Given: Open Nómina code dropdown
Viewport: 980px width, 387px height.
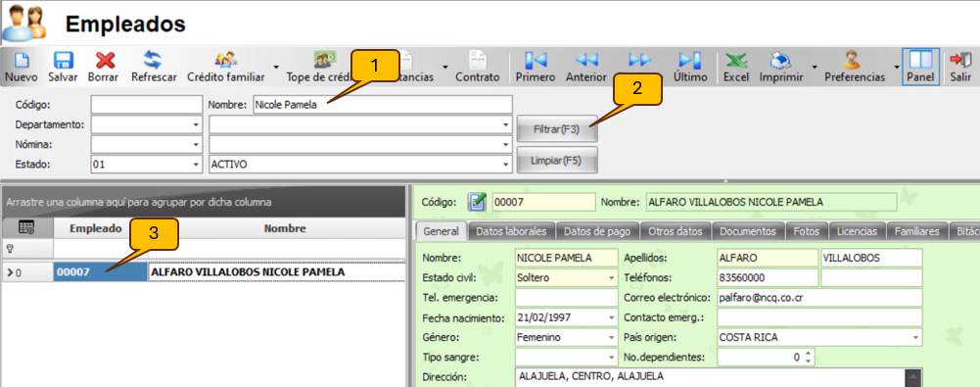Looking at the screenshot, I should 196,145.
